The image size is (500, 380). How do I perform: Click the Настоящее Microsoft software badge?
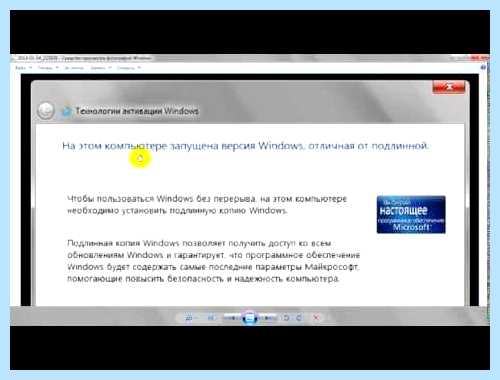(411, 215)
